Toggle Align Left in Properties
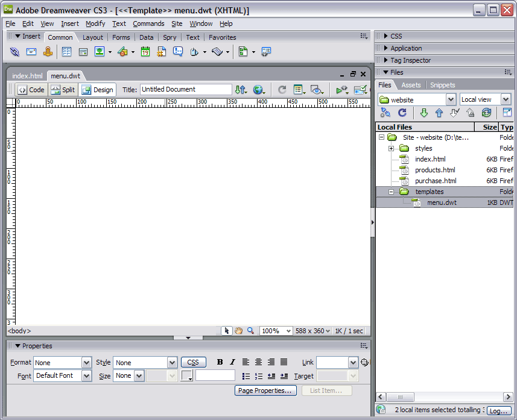The image size is (517, 420). [246, 362]
